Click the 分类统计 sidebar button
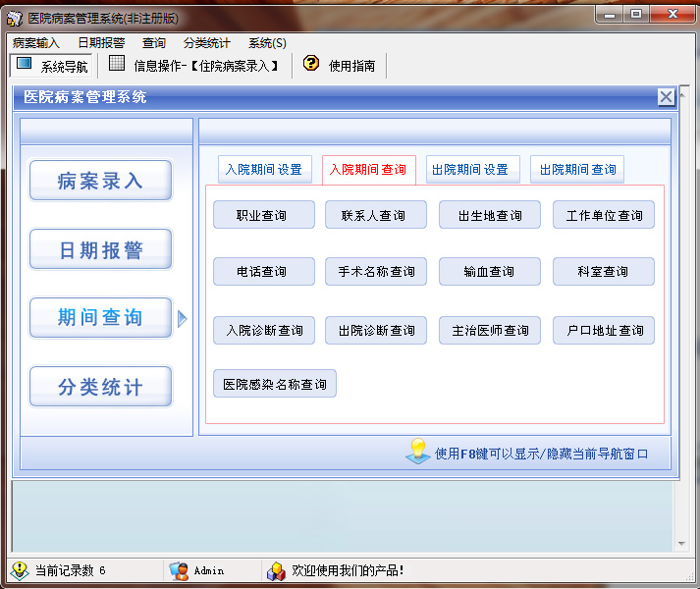700x589 pixels. [x=100, y=386]
